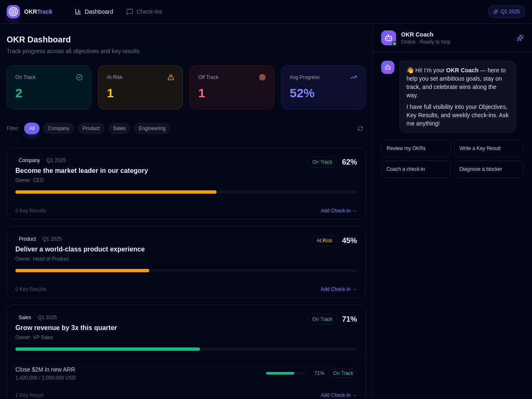The height and width of the screenshot is (399, 532).
Task: Click the market leader objective progress bar
Action: pos(186,192)
